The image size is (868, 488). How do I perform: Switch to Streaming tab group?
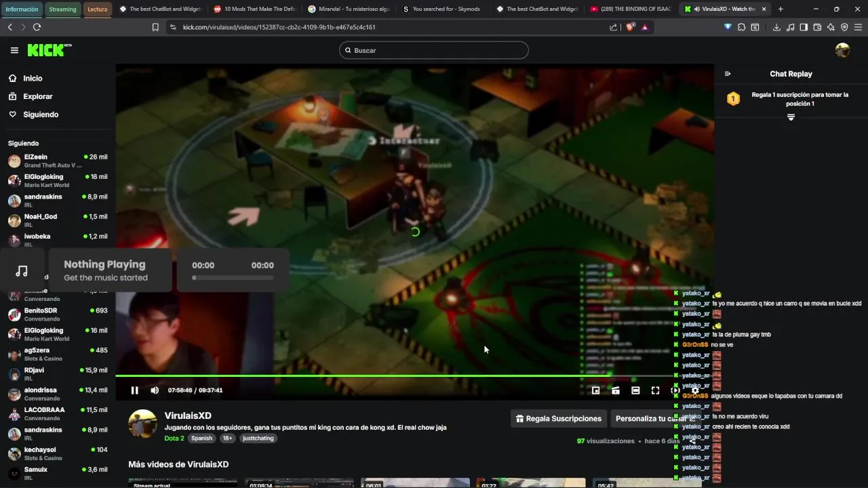[62, 9]
